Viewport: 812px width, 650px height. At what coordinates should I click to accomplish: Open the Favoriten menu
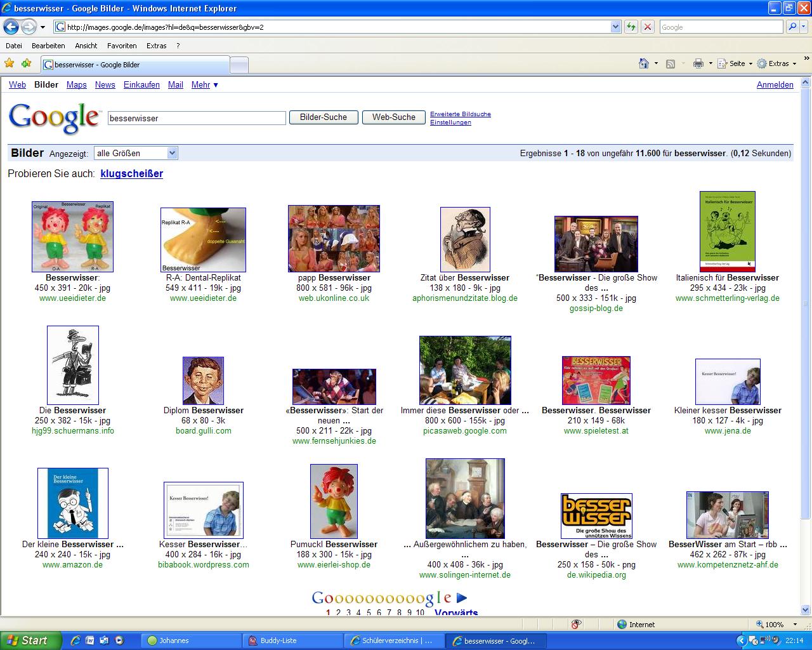click(122, 46)
